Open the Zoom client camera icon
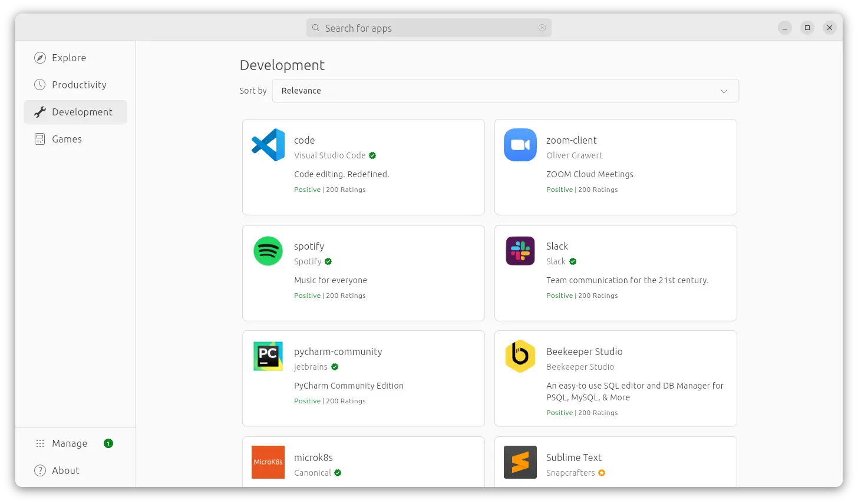The height and width of the screenshot is (504, 858). [520, 145]
